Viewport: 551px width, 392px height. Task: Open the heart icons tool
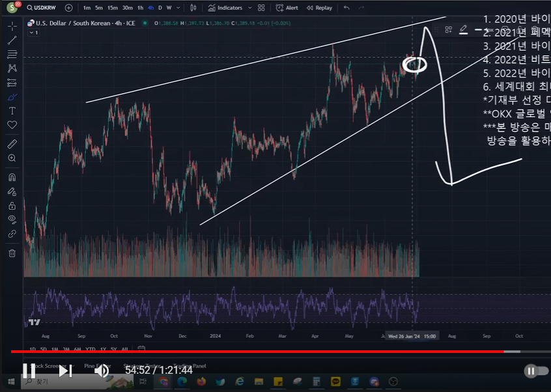12,124
